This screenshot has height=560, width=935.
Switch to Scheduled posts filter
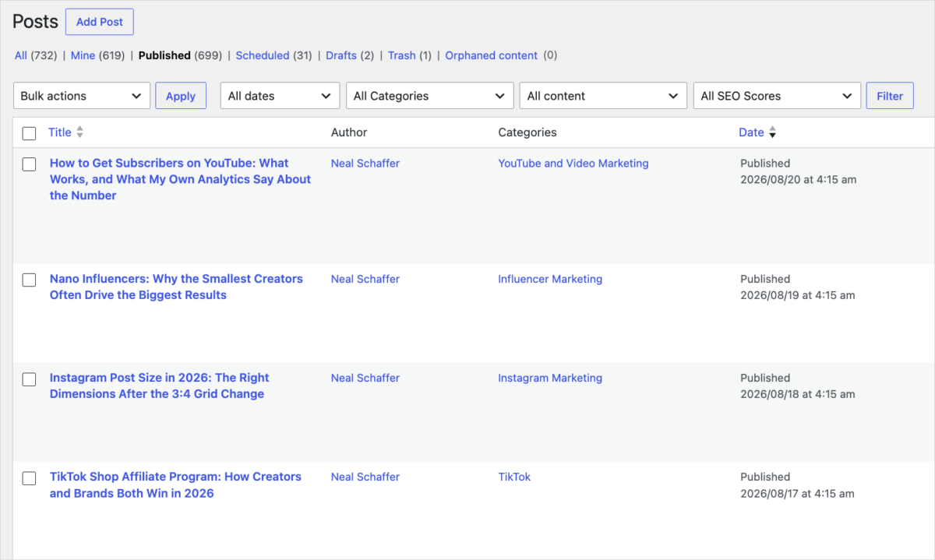pyautogui.click(x=263, y=55)
